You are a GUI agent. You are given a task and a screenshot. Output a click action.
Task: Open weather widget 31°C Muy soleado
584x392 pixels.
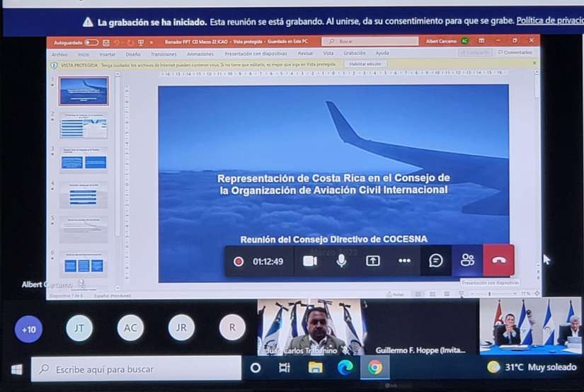pos(532,367)
